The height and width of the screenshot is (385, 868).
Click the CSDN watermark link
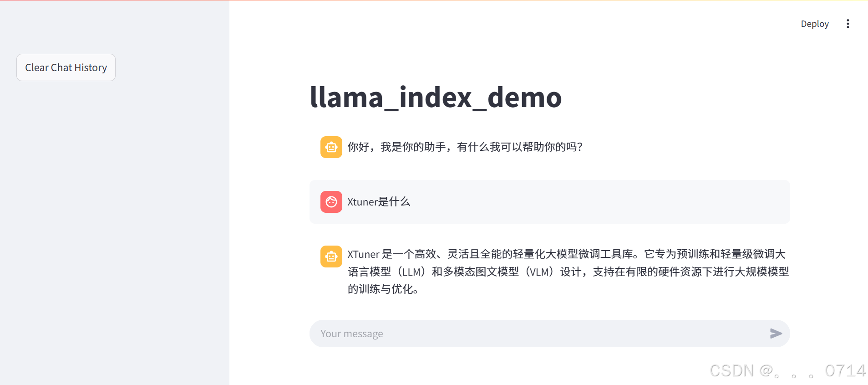click(787, 370)
